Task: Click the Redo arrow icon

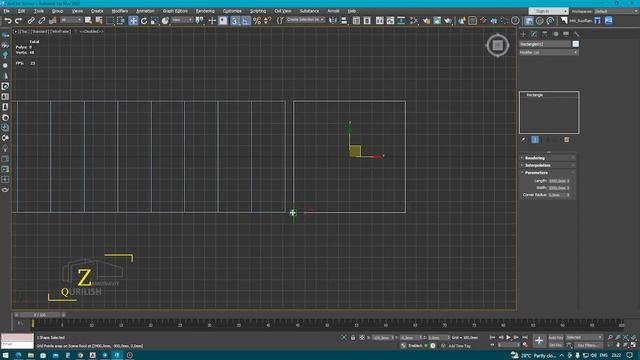Action: tap(18, 20)
